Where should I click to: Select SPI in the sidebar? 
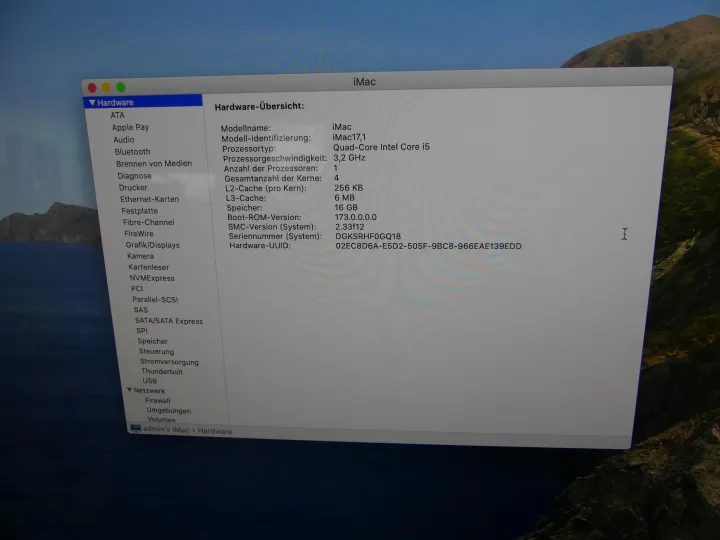(x=142, y=331)
